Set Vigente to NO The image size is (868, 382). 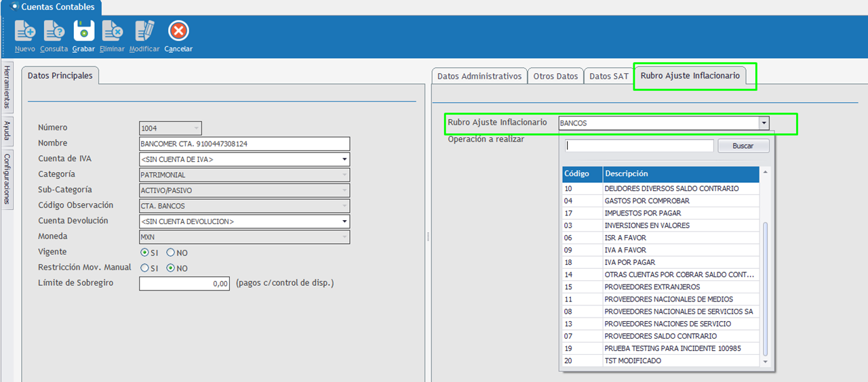[171, 253]
